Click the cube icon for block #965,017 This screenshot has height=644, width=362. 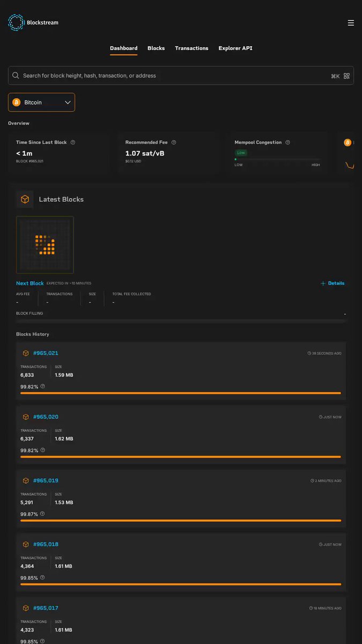pyautogui.click(x=26, y=608)
